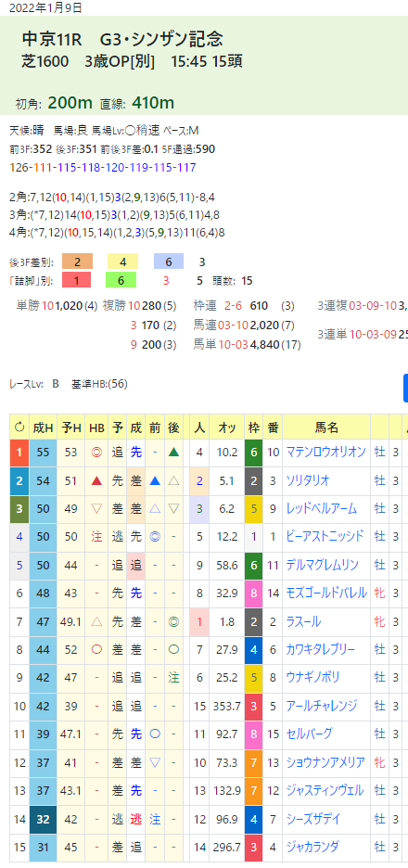
Task: Click the race title 中京11R G3・シンザン記念
Action: click(x=123, y=39)
